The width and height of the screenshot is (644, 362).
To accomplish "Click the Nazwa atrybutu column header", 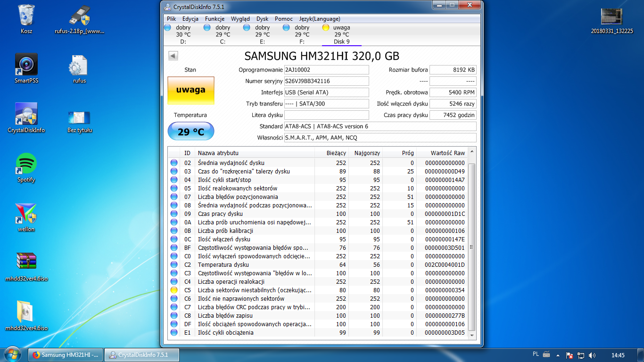I will pos(255,153).
